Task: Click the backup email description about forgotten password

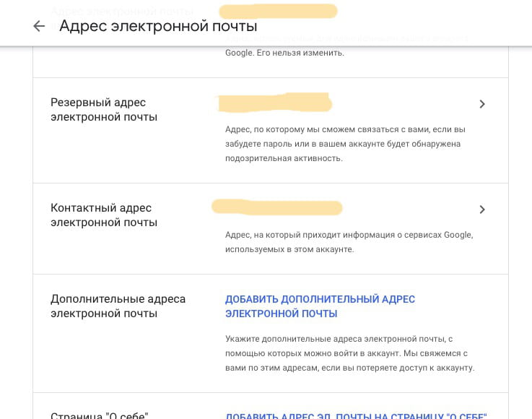Action: [345, 144]
